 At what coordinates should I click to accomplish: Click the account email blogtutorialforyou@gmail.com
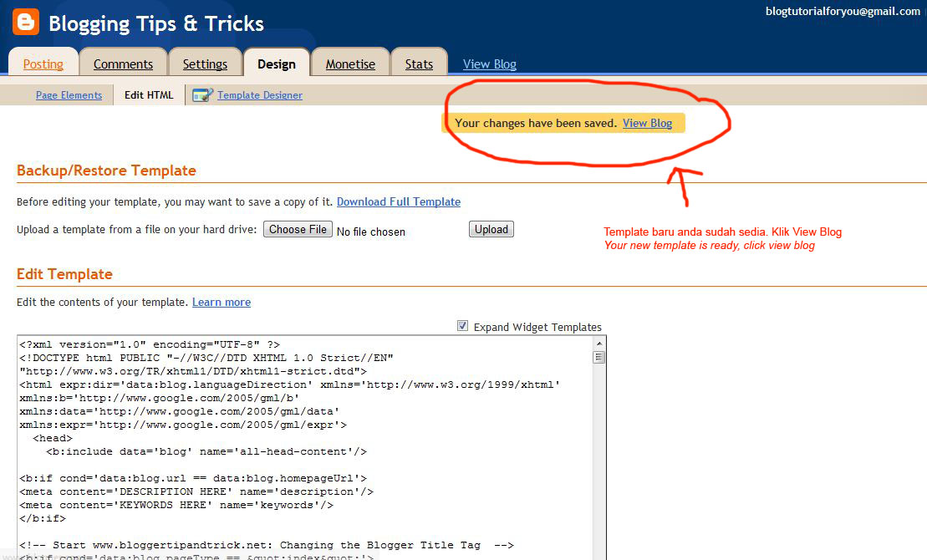[843, 11]
